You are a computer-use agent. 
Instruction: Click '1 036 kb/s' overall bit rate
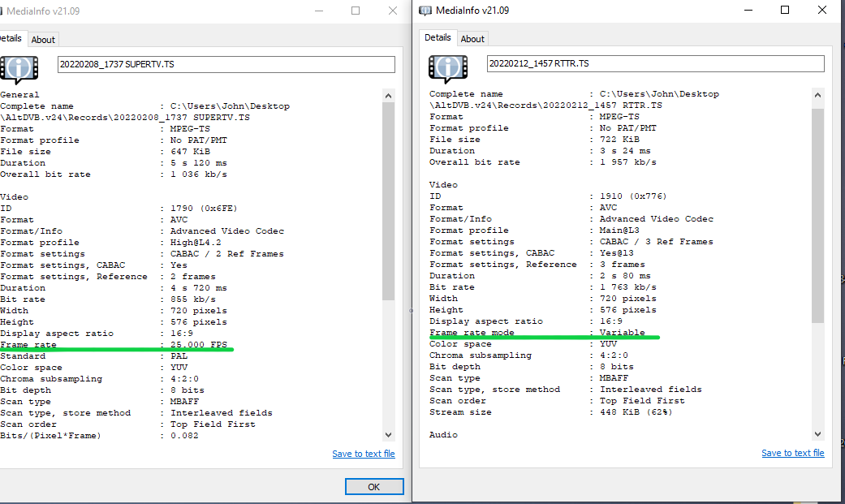(199, 174)
